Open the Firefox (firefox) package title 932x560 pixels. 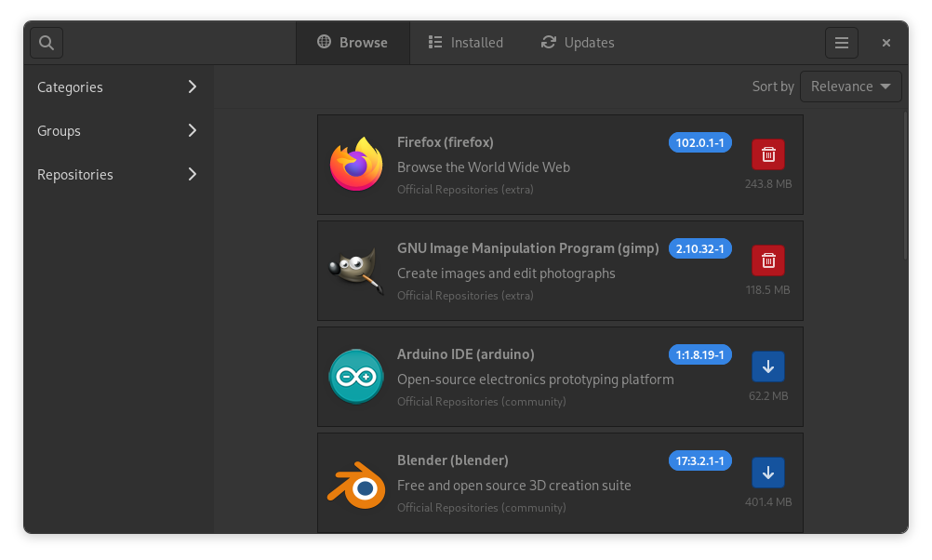(446, 142)
